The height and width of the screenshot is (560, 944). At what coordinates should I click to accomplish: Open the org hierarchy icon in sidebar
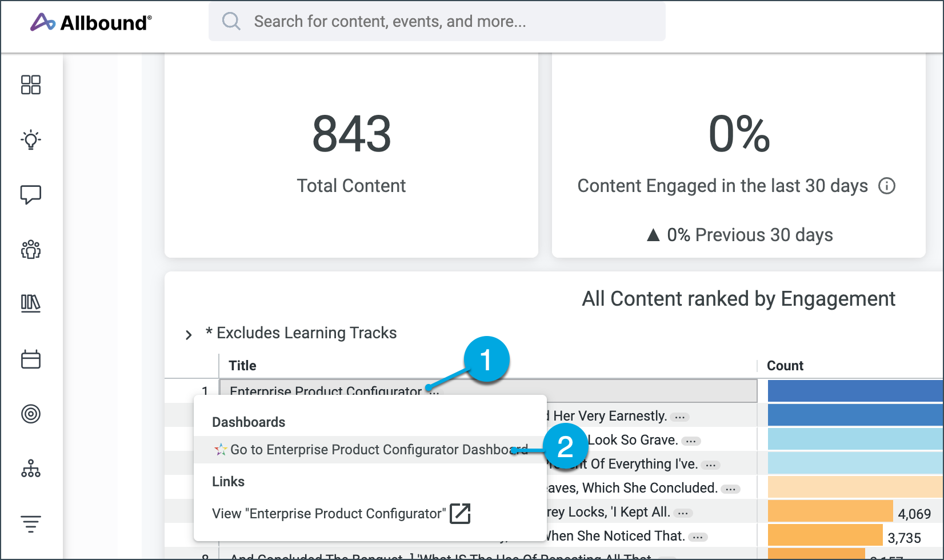pos(31,469)
